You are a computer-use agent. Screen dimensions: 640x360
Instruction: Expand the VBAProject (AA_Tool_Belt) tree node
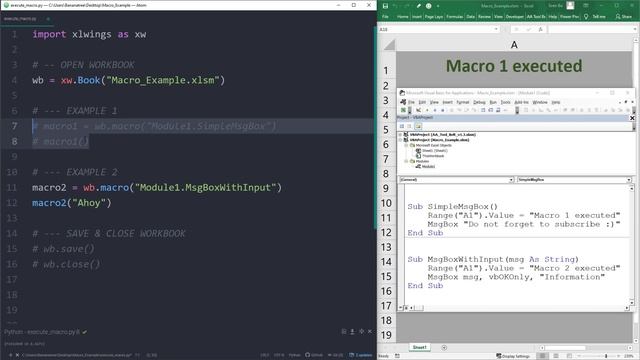(x=400, y=134)
